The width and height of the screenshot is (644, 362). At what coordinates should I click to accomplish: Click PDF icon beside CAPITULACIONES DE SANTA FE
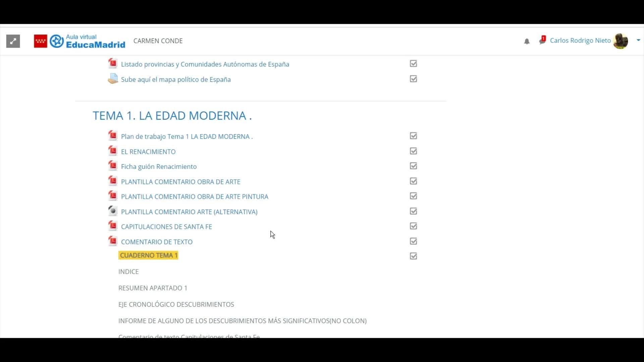pyautogui.click(x=113, y=226)
